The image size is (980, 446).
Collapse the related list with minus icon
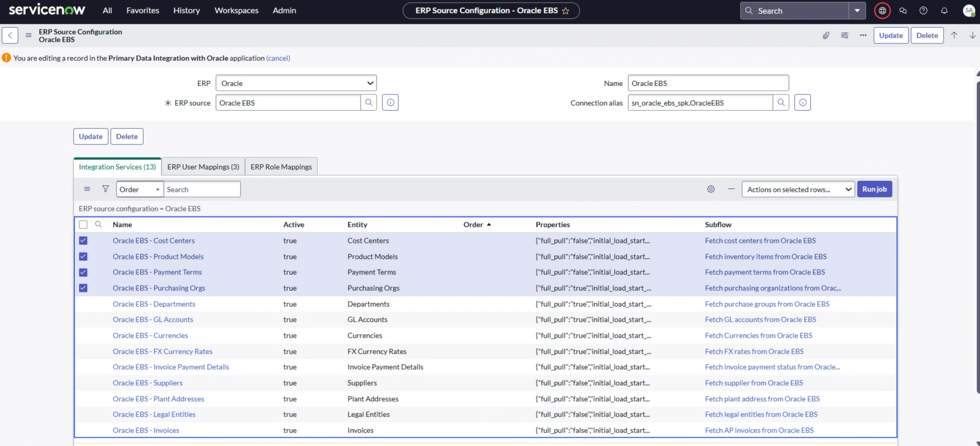pyautogui.click(x=731, y=189)
